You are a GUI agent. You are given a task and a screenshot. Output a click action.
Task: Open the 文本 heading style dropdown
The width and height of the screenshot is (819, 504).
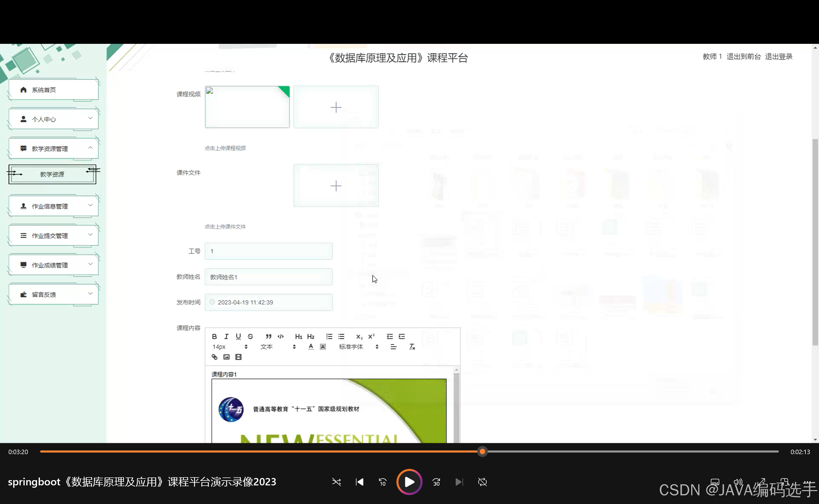pos(278,347)
